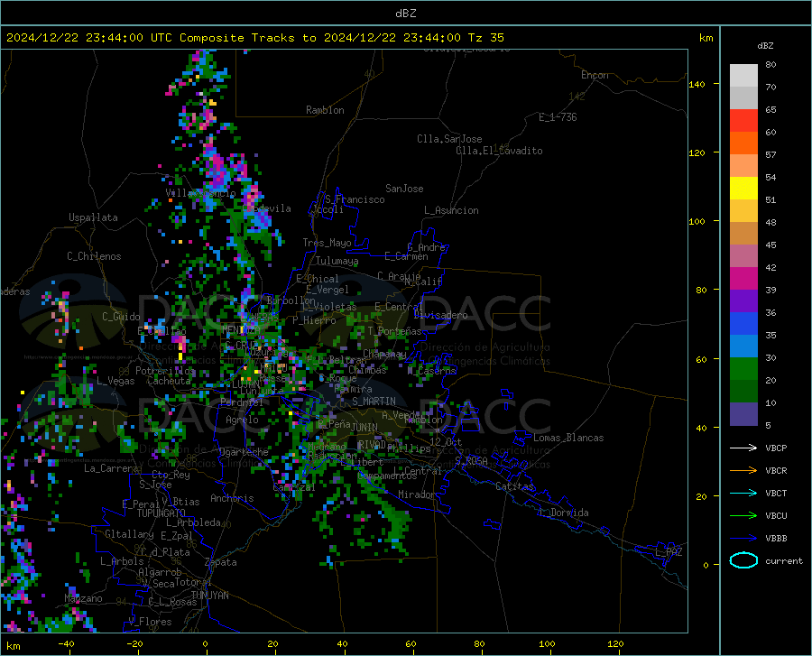Click the C_Guido label

point(121,317)
